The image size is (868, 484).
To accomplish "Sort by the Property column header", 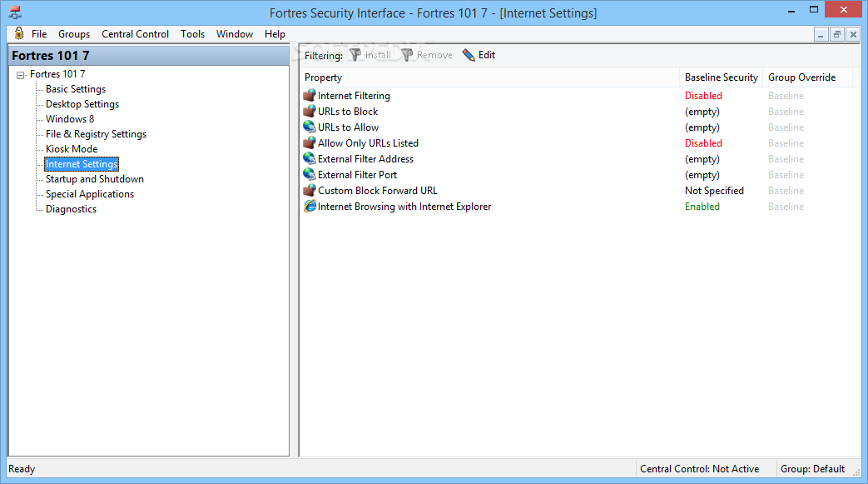I will click(x=490, y=77).
